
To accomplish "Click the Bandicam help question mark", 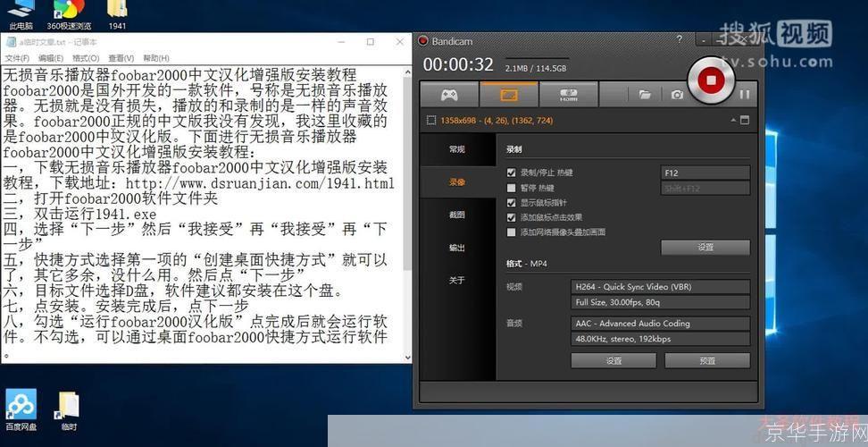I will tap(680, 40).
